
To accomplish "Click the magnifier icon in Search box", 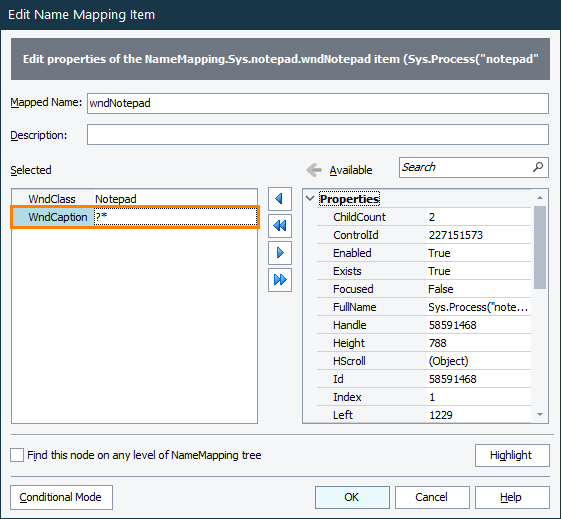I will 538,167.
